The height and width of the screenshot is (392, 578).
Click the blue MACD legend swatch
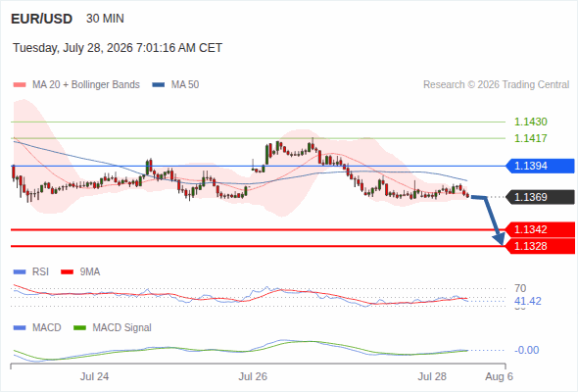[x=20, y=328]
